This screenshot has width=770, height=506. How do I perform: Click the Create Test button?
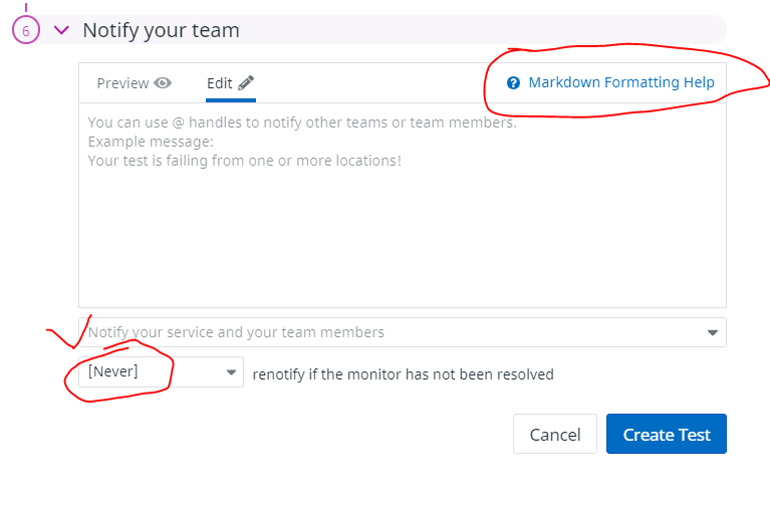[x=666, y=434]
